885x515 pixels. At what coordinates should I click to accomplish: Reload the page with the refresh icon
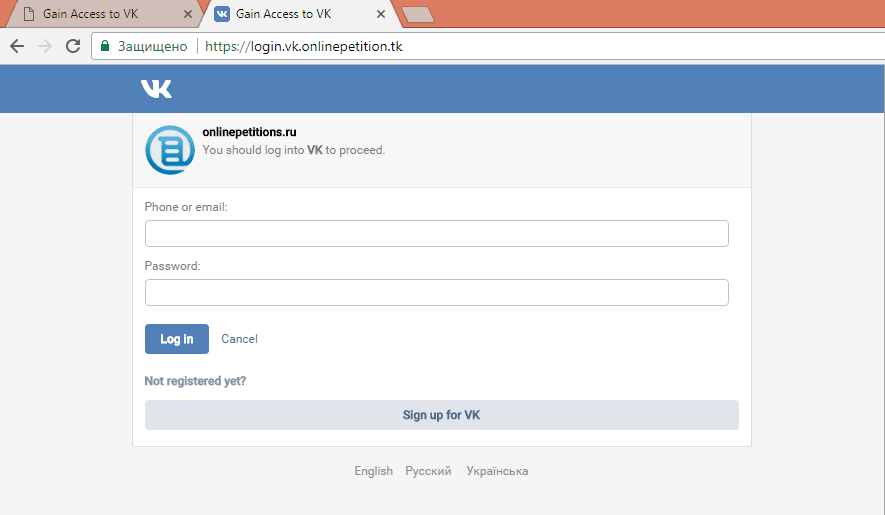(72, 46)
